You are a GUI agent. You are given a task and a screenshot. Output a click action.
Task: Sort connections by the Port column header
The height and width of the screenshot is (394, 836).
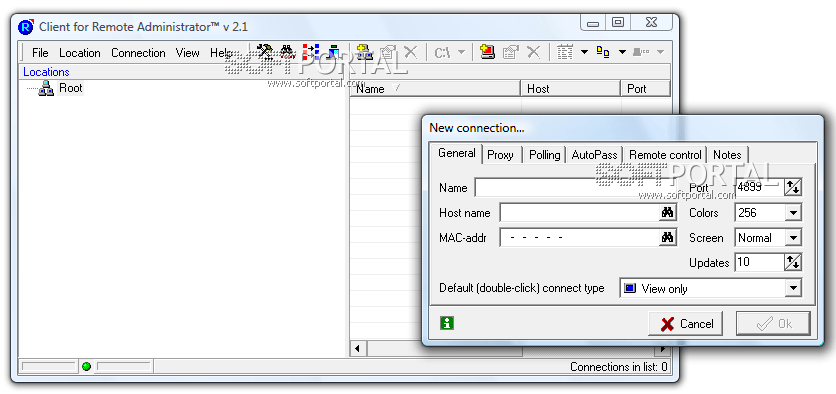coord(645,89)
